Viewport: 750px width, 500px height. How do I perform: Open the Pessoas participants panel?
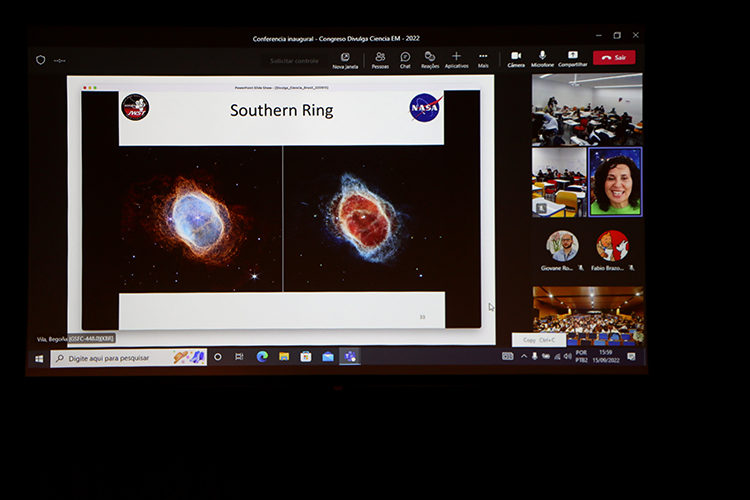pos(380,61)
